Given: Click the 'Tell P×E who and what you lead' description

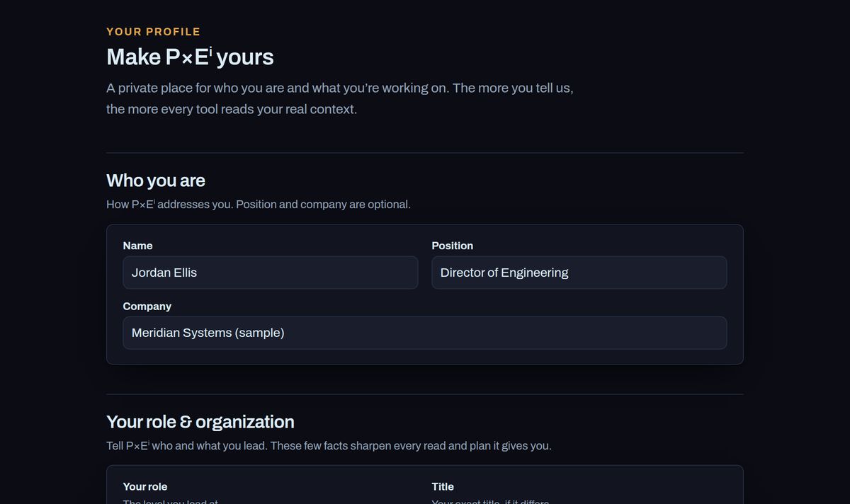Looking at the screenshot, I should (x=329, y=446).
